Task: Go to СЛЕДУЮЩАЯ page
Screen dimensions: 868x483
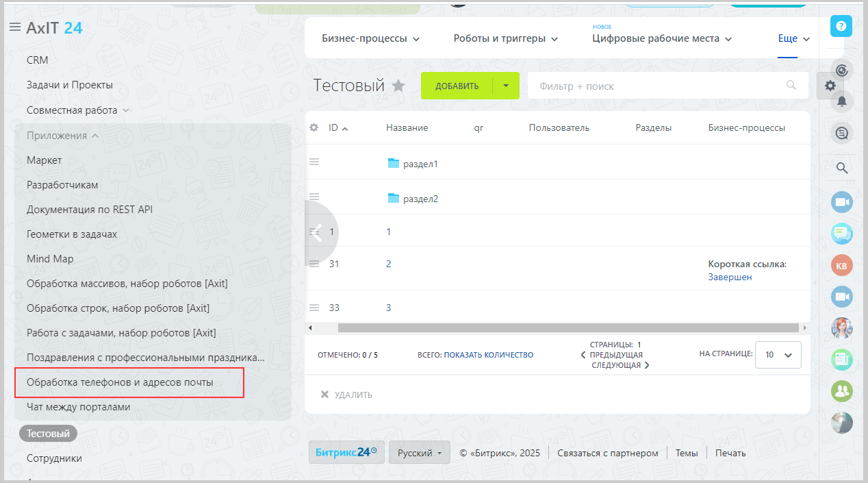Action: click(x=620, y=365)
